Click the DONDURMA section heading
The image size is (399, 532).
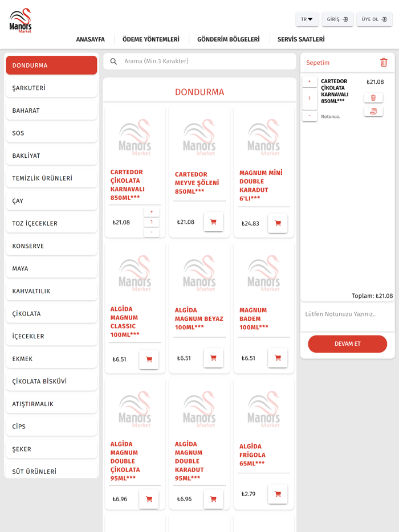click(x=199, y=92)
